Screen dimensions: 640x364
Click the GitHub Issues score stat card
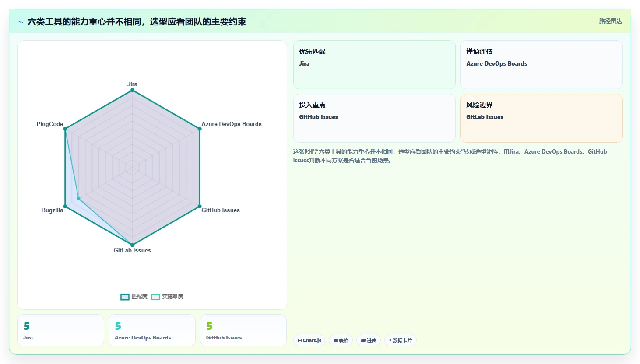243,330
